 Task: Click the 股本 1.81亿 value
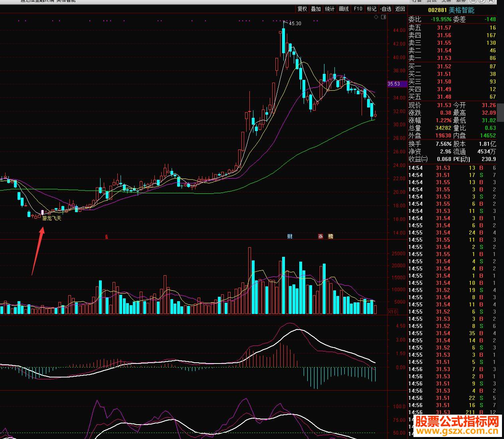tap(488, 144)
